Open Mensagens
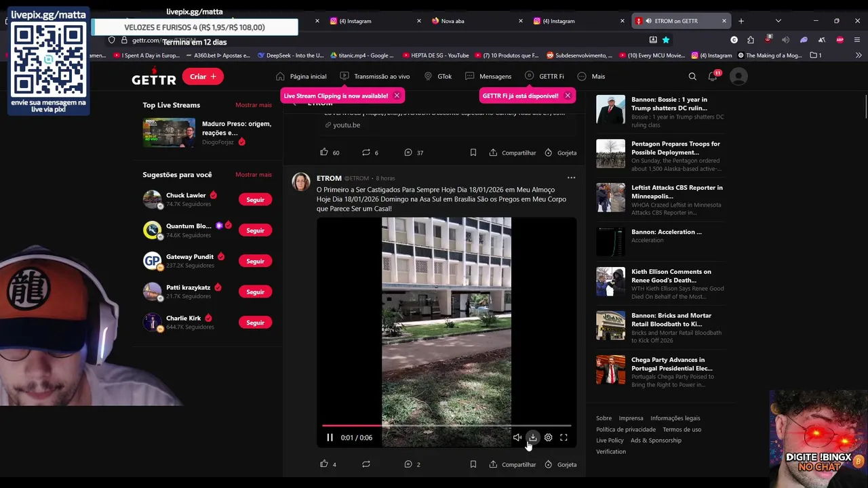The height and width of the screenshot is (488, 868). [488, 77]
